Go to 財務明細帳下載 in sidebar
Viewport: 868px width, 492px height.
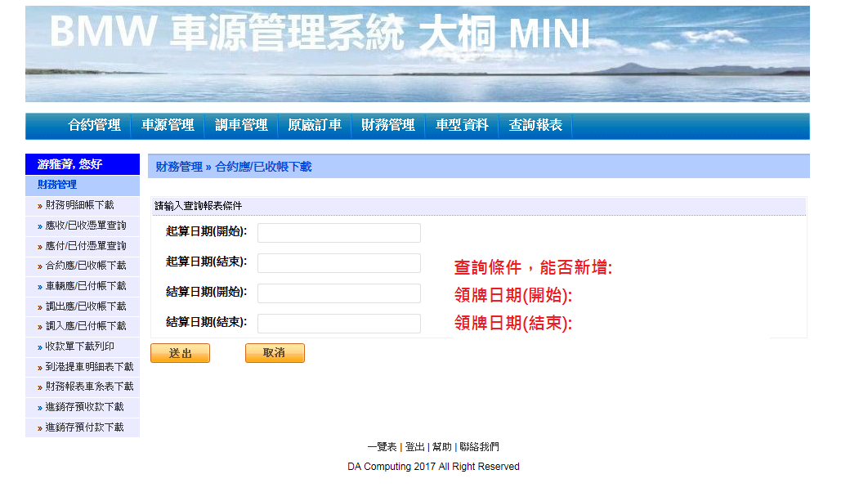pyautogui.click(x=80, y=205)
